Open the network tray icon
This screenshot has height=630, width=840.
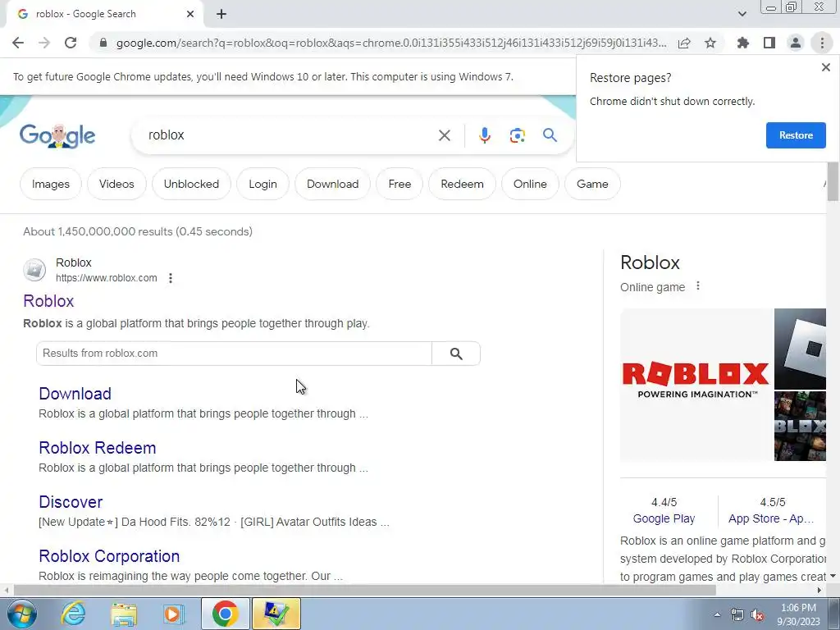point(737,614)
